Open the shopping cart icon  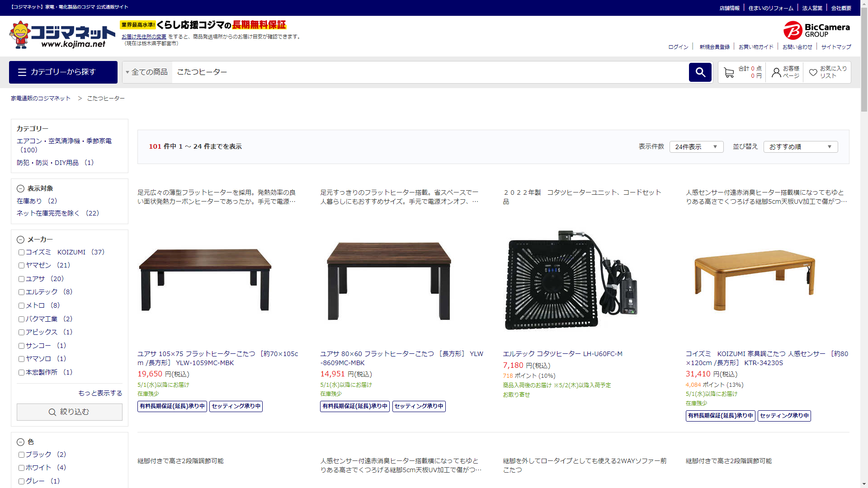click(x=729, y=72)
